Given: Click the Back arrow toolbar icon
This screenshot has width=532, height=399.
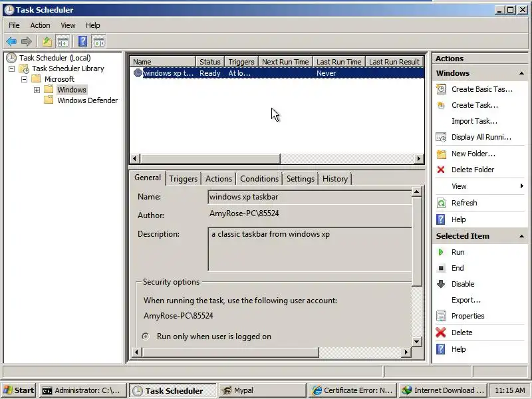Looking at the screenshot, I should [11, 42].
